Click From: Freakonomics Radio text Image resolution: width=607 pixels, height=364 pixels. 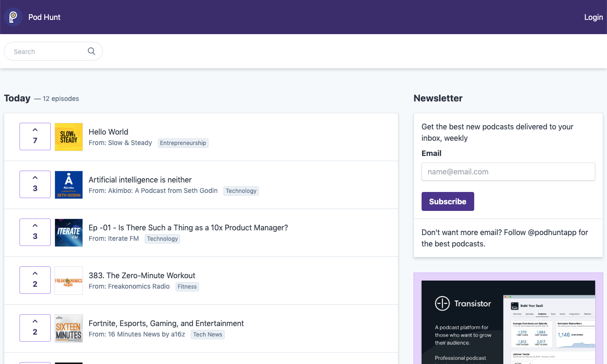(129, 286)
